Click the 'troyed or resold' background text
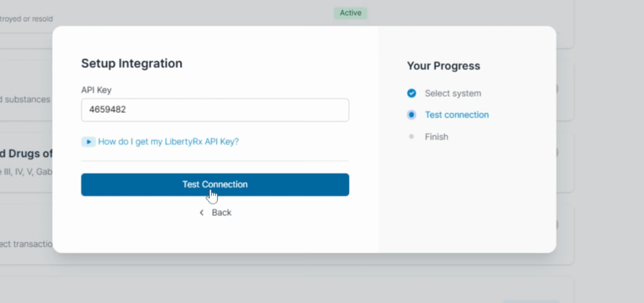644x303 pixels. pyautogui.click(x=26, y=19)
